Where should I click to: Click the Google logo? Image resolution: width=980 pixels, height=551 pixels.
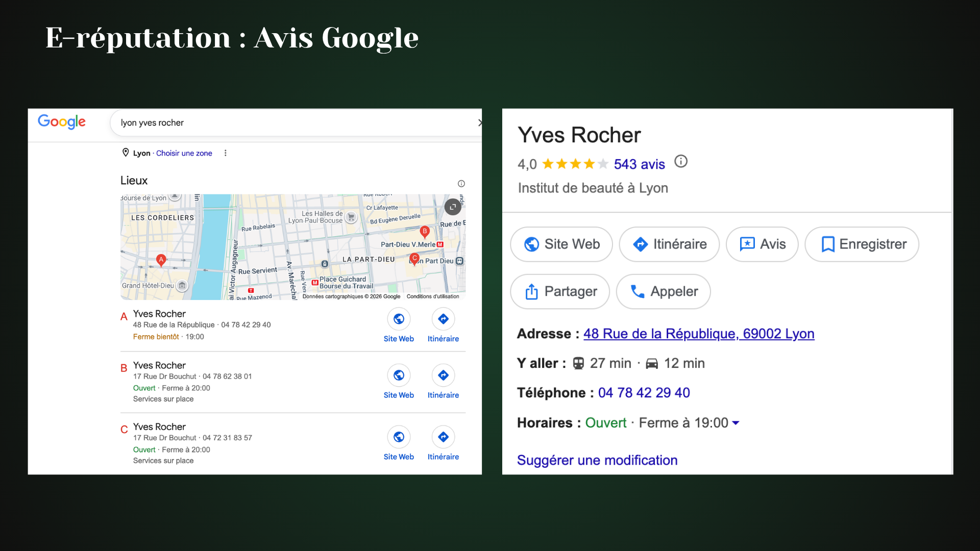click(62, 121)
